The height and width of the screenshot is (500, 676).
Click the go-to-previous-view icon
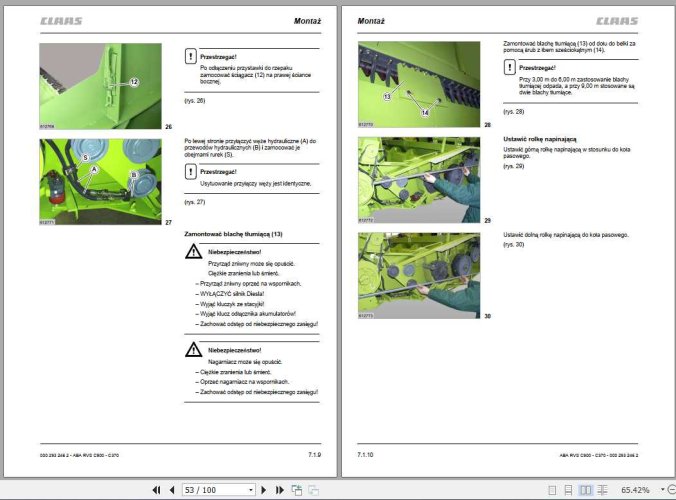pyautogui.click(x=297, y=490)
